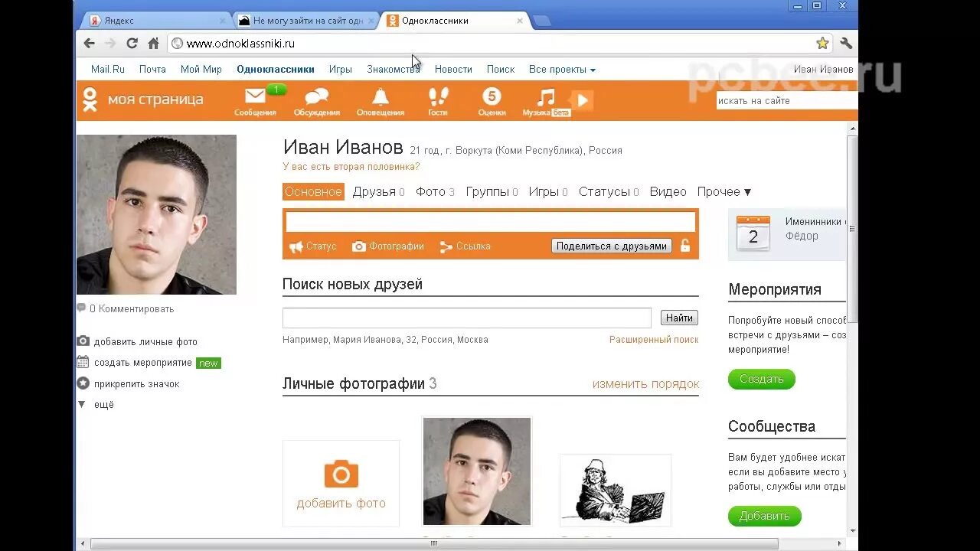980x551 pixels.
Task: Click the browser Home icon
Action: (153, 44)
